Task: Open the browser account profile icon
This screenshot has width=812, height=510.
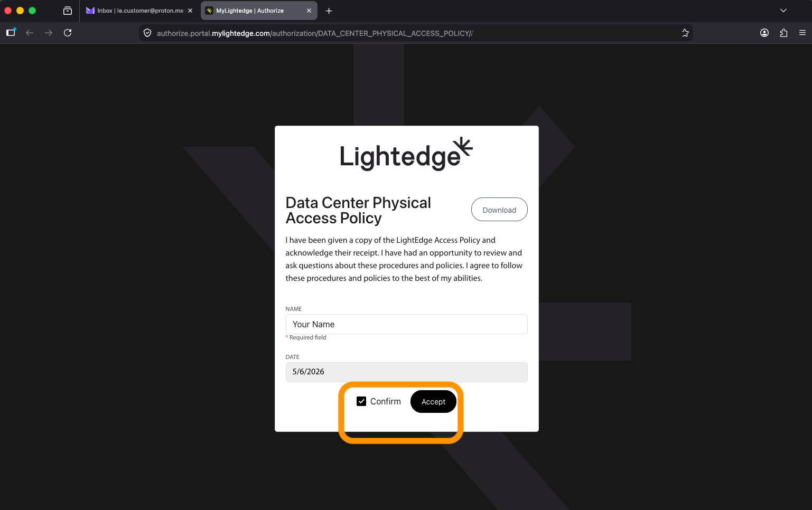Action: click(x=764, y=33)
